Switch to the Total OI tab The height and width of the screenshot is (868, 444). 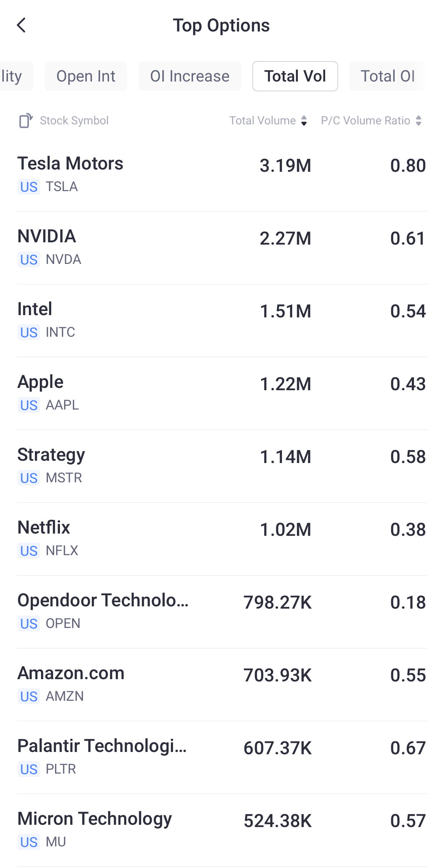click(387, 76)
